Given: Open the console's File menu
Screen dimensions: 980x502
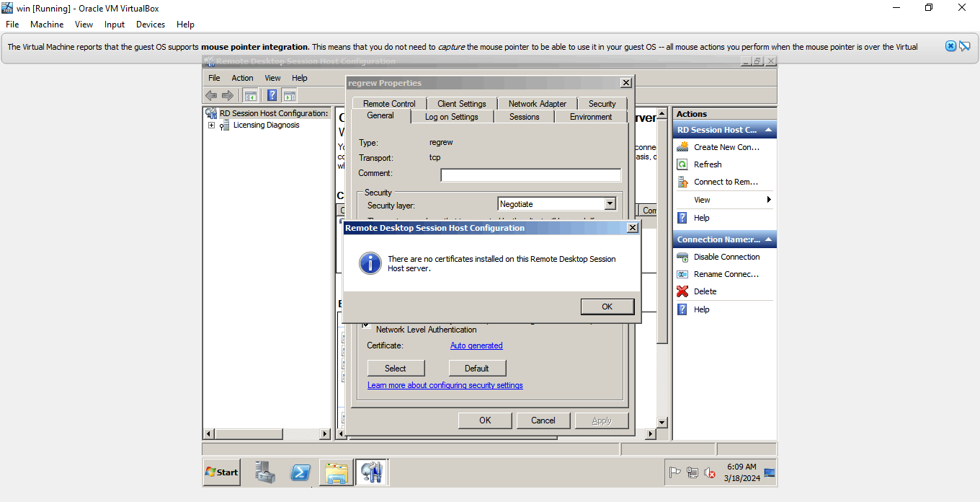Looking at the screenshot, I should pyautogui.click(x=214, y=78).
